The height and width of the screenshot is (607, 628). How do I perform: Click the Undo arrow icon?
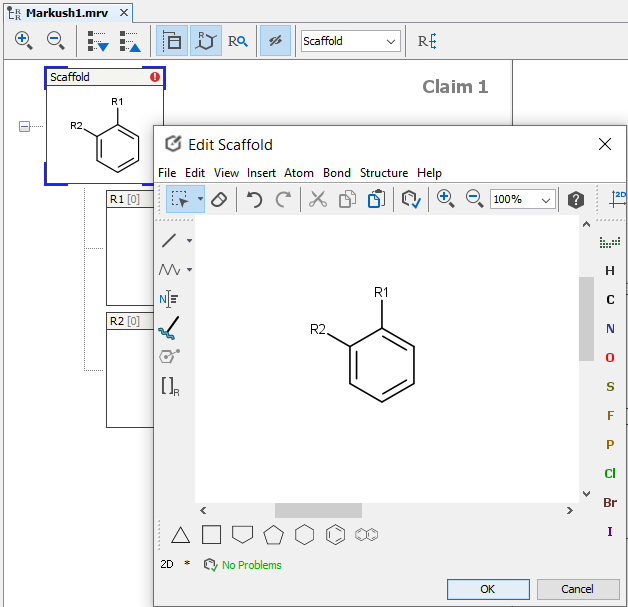(255, 199)
